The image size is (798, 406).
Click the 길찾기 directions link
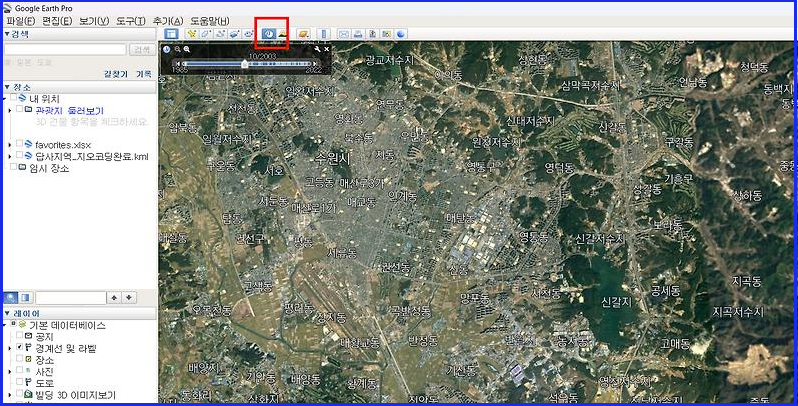116,73
